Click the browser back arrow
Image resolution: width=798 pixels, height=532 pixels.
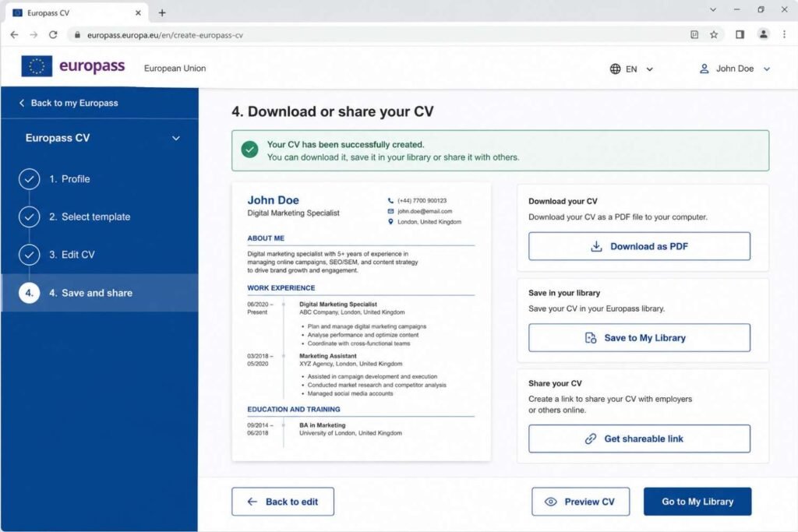[14, 34]
